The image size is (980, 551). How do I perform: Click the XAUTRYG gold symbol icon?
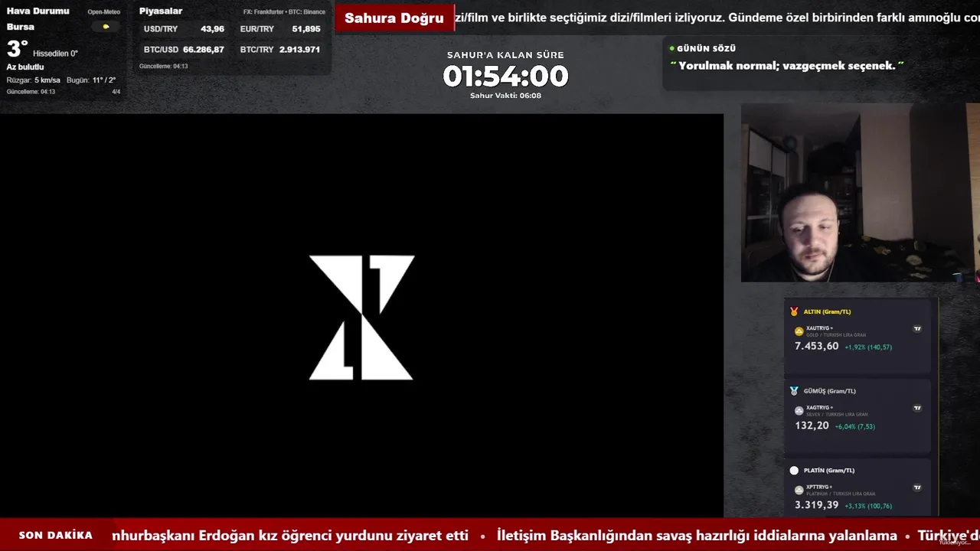[x=799, y=331]
